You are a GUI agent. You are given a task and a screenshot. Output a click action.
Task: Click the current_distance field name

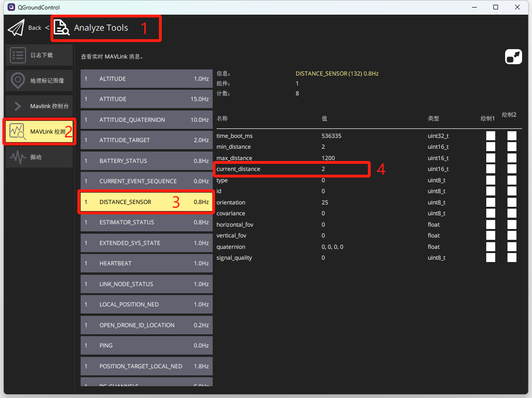(238, 169)
